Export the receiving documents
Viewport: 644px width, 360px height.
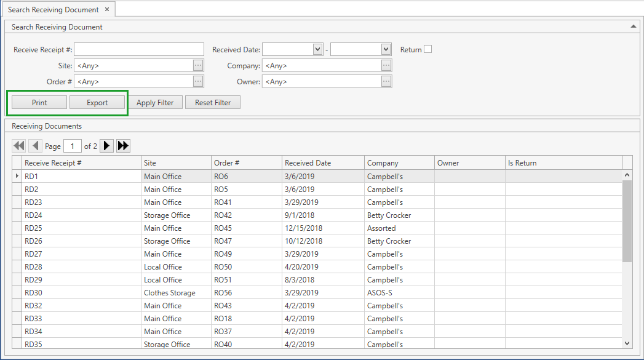(97, 102)
